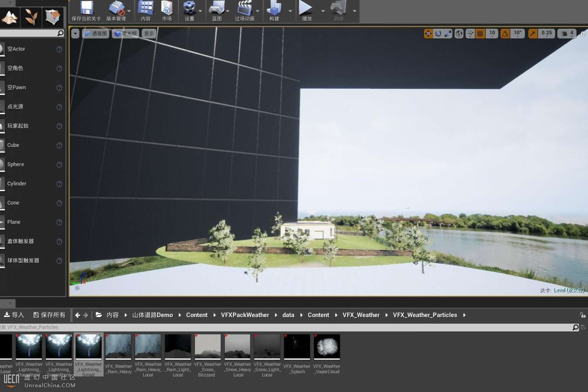
Task: Open scale snap value dropdown 0.25
Action: coord(547,34)
